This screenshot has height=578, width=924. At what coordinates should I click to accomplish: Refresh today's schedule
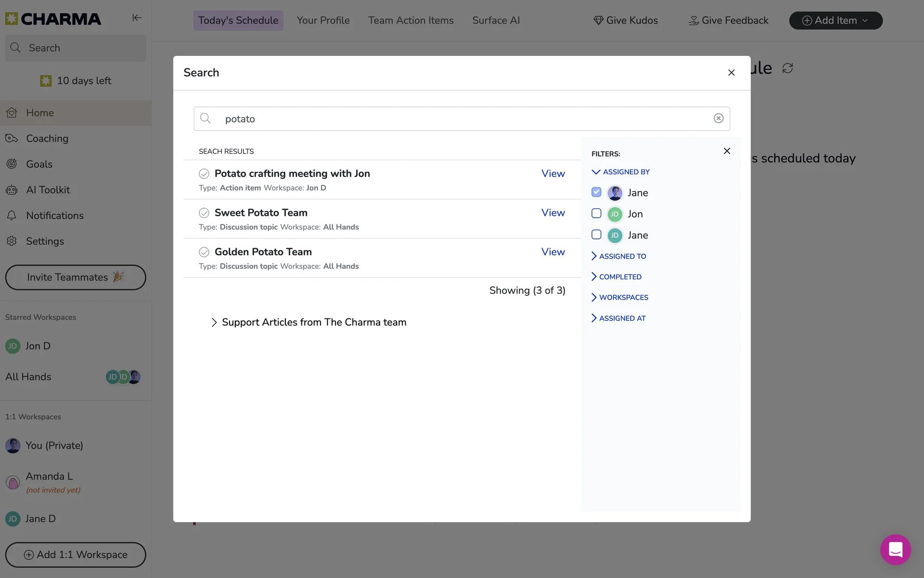click(x=787, y=68)
